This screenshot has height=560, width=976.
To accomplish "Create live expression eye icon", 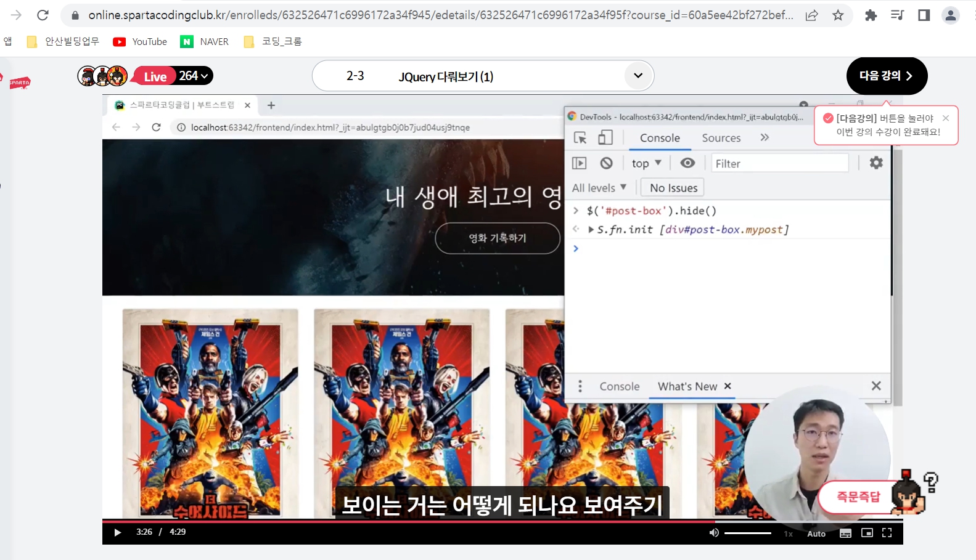I will click(687, 163).
